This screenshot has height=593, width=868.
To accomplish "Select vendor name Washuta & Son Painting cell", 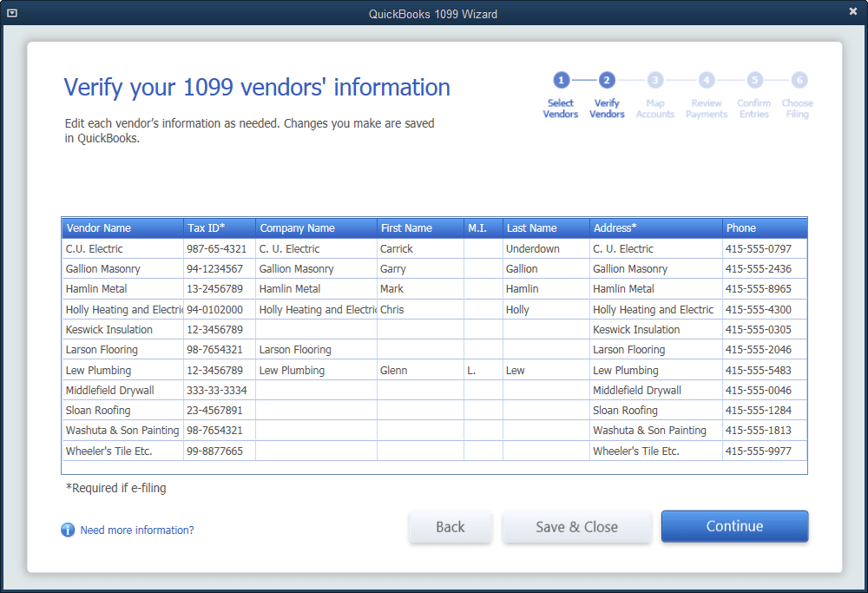I will pyautogui.click(x=122, y=431).
